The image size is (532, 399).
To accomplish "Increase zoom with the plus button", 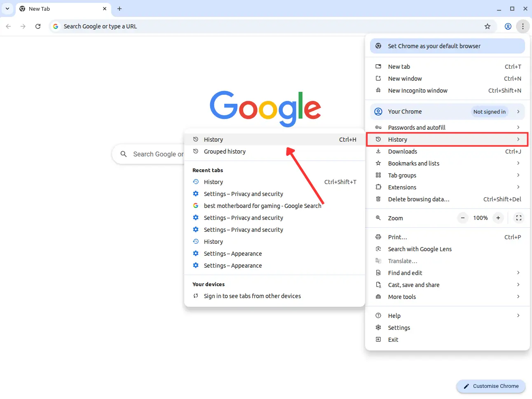I will [x=498, y=218].
